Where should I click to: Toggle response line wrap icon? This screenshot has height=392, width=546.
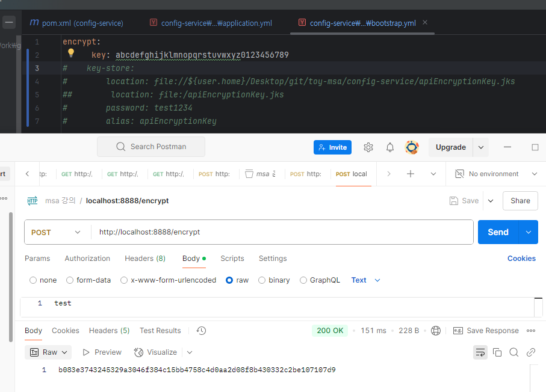pyautogui.click(x=480, y=352)
